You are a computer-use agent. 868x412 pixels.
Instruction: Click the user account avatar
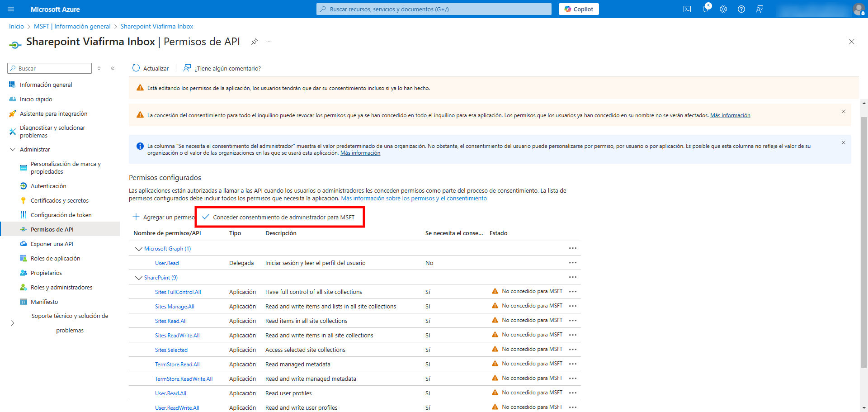coord(859,9)
